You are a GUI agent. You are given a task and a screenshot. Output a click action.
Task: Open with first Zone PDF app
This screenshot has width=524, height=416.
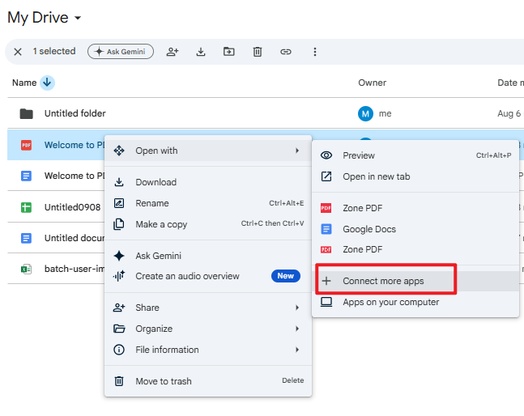point(415,208)
